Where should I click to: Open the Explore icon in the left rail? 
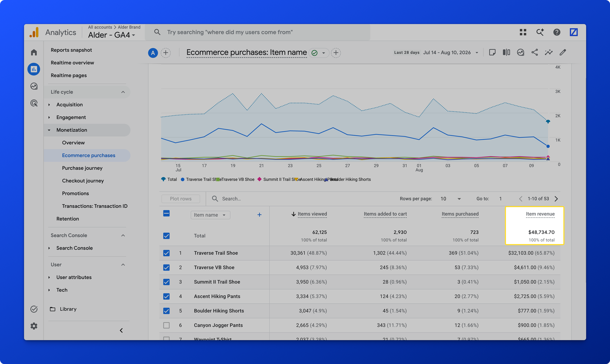point(34,86)
